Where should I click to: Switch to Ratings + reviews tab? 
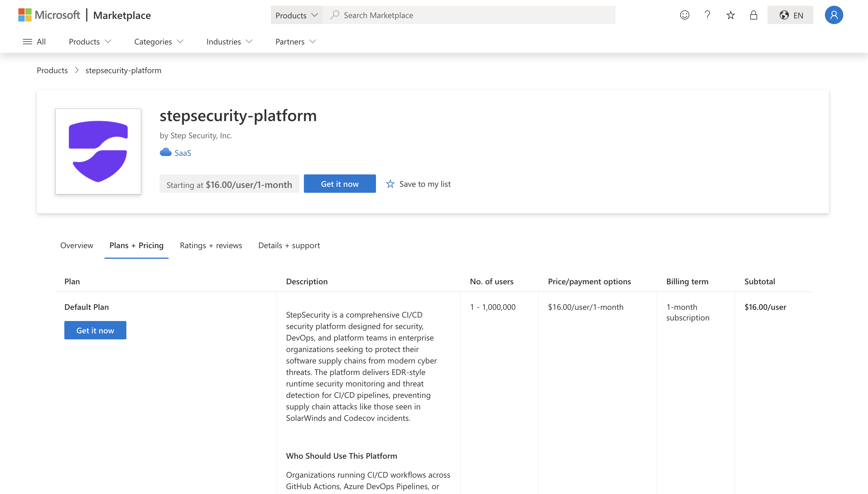pyautogui.click(x=211, y=245)
